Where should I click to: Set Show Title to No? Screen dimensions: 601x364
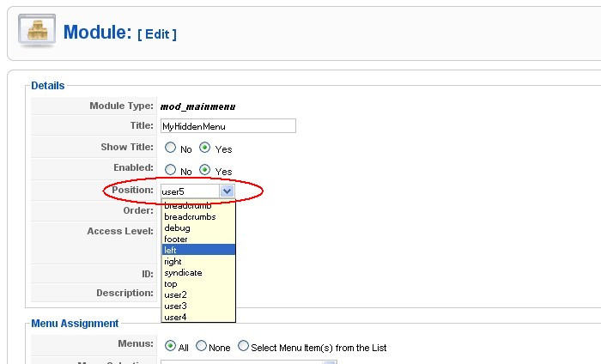tap(170, 148)
